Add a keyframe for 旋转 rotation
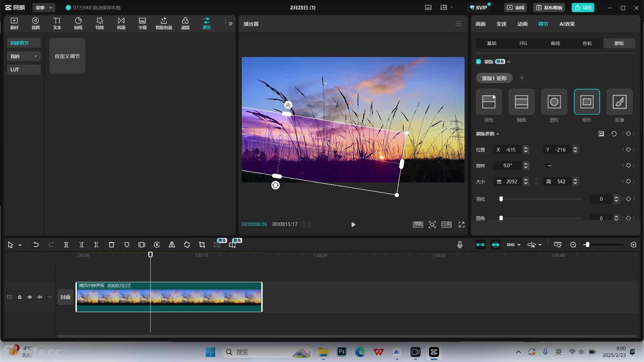Viewport: 644px width, 362px height. [628, 165]
